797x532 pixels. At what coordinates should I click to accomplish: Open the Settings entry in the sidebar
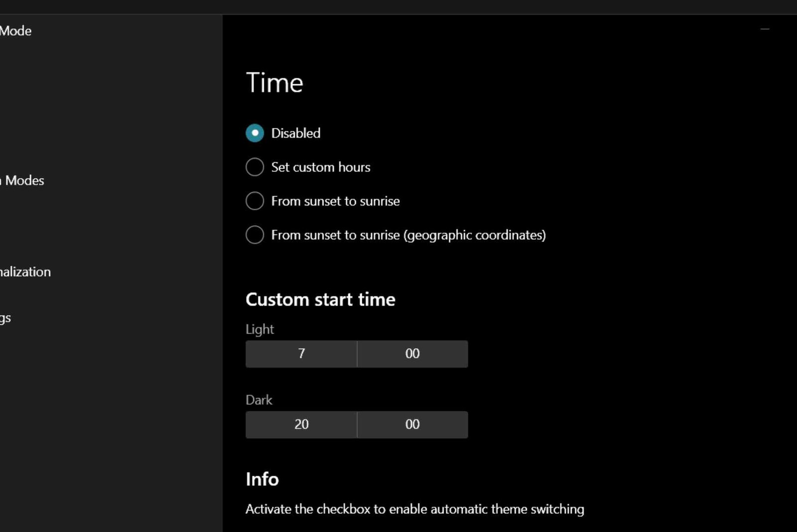click(5, 317)
